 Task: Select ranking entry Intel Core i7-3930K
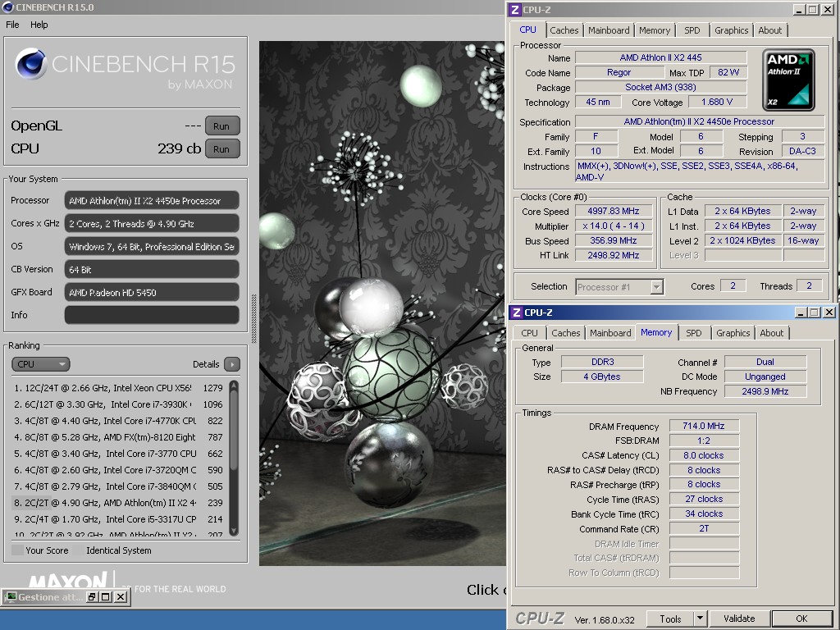pos(118,404)
